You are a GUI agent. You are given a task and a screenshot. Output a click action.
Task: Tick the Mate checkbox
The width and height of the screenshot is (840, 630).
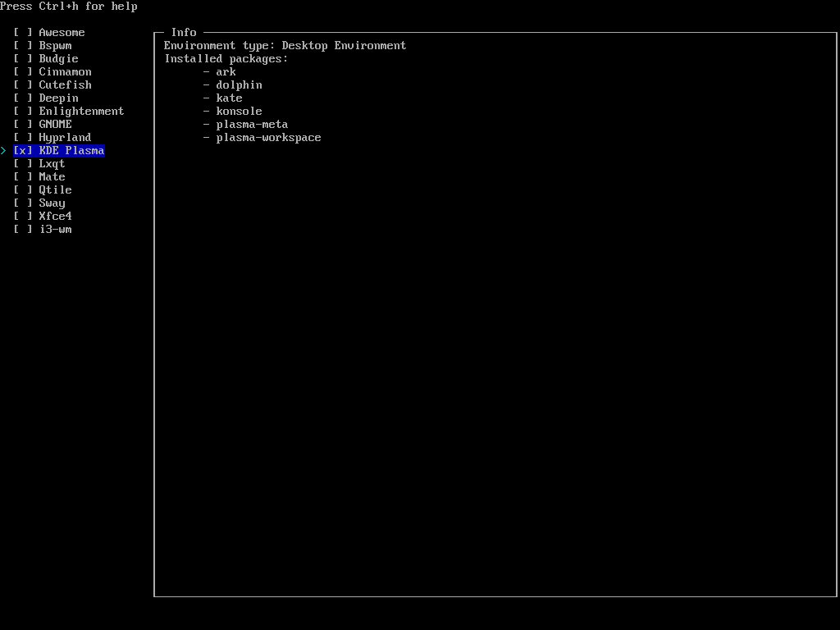point(22,177)
